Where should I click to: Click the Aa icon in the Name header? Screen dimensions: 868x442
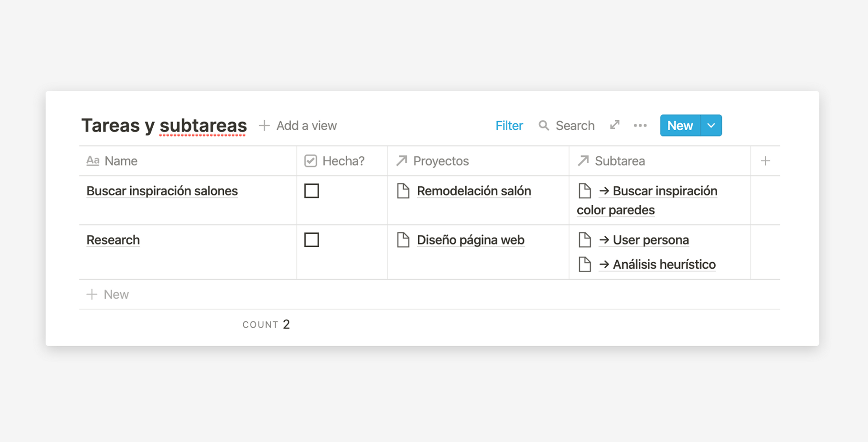point(93,160)
